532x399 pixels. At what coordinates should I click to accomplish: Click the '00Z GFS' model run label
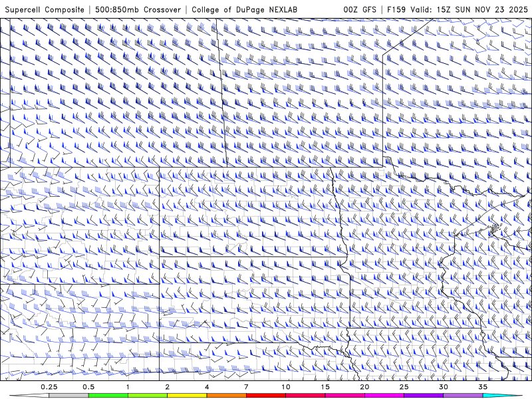pos(360,10)
